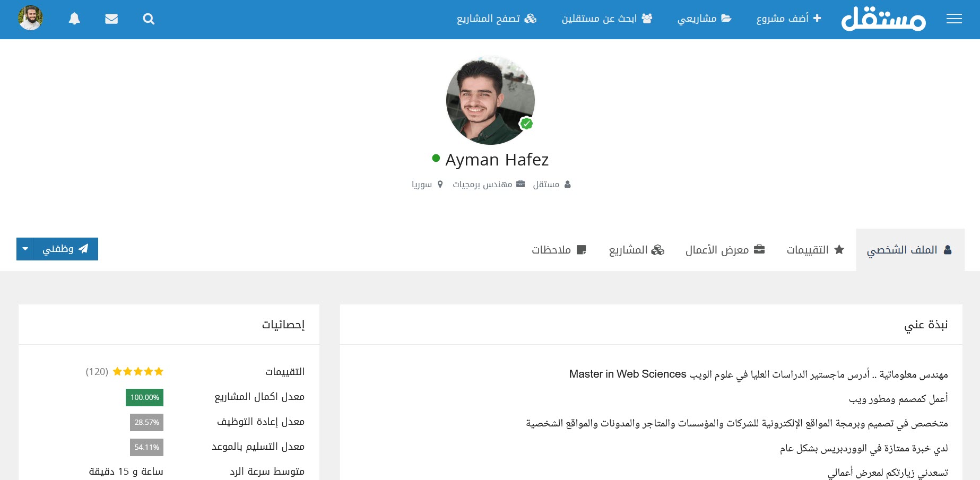Click the إحصائيات panel heading
Screen dimensions: 980x480
(283, 325)
